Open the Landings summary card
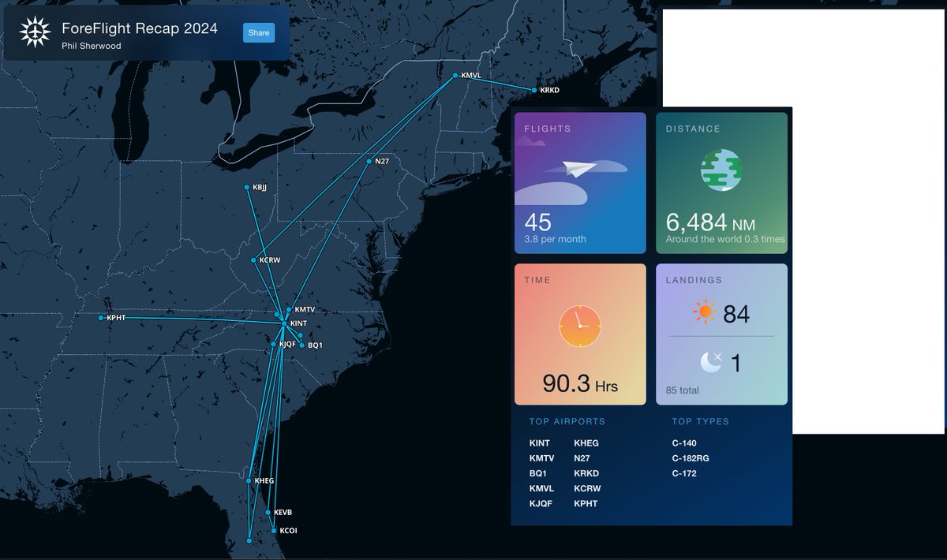This screenshot has height=560, width=947. (x=721, y=334)
